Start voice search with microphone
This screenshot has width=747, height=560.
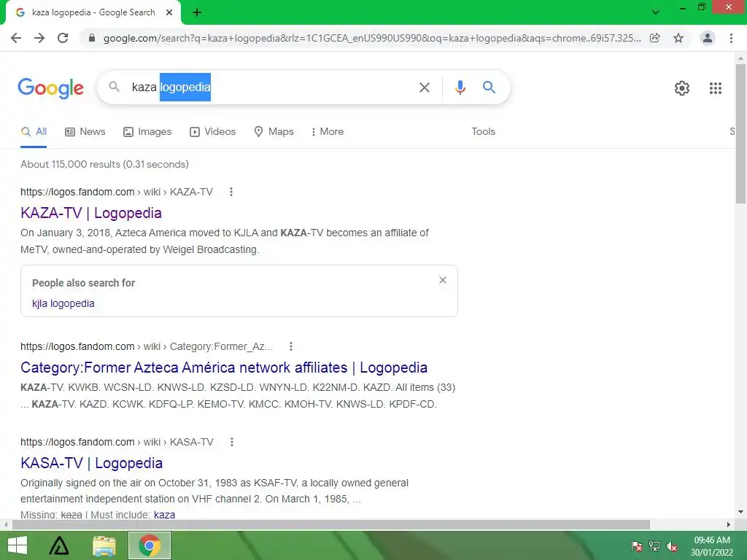pos(460,87)
